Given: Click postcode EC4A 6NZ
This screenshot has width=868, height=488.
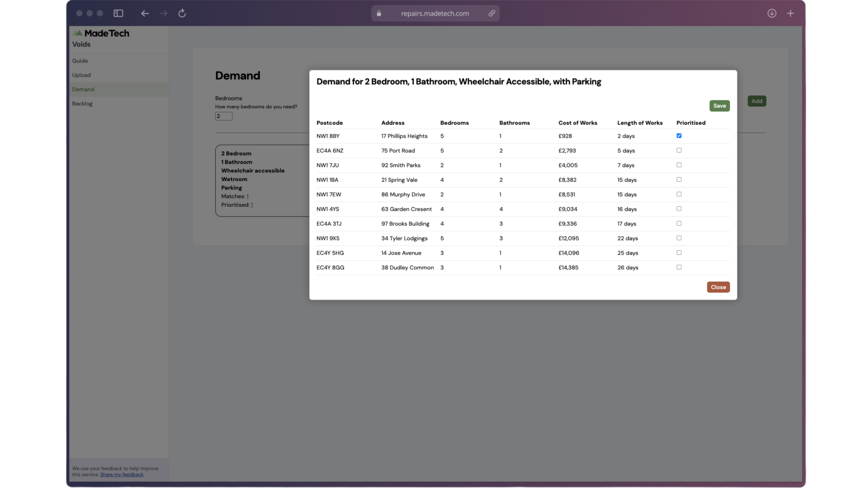Looking at the screenshot, I should (x=330, y=151).
